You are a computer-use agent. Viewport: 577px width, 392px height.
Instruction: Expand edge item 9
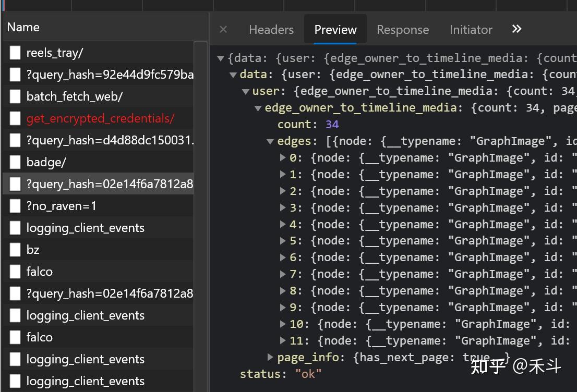tap(283, 307)
